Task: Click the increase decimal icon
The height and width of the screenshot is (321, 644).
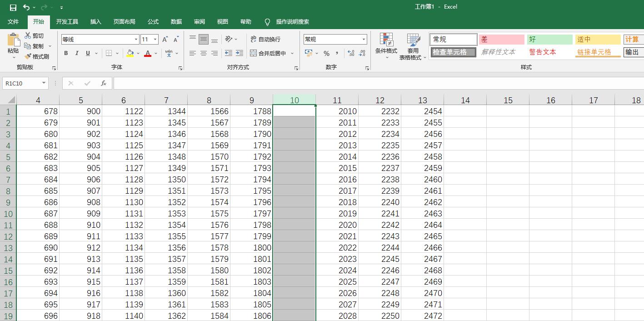Action: pyautogui.click(x=351, y=53)
